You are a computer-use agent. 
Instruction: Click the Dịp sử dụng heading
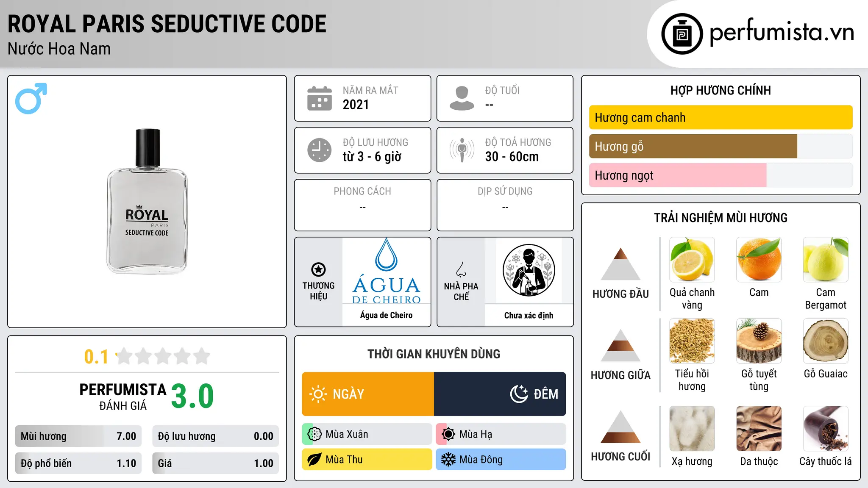[505, 191]
